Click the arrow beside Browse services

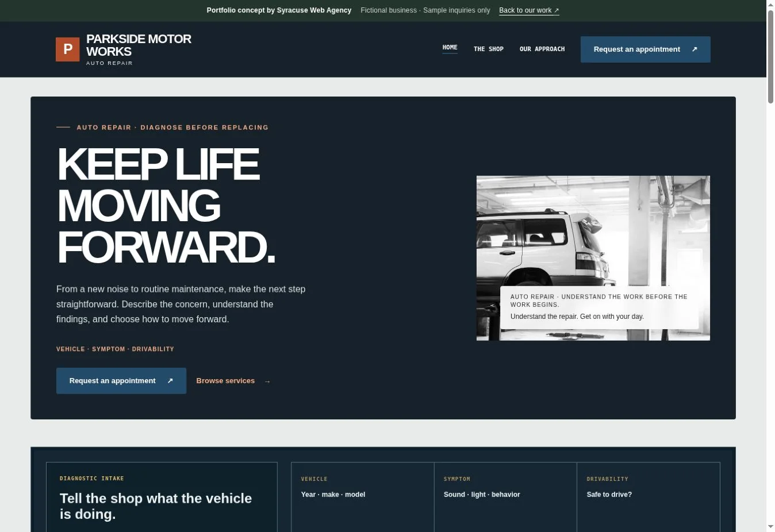click(x=267, y=381)
